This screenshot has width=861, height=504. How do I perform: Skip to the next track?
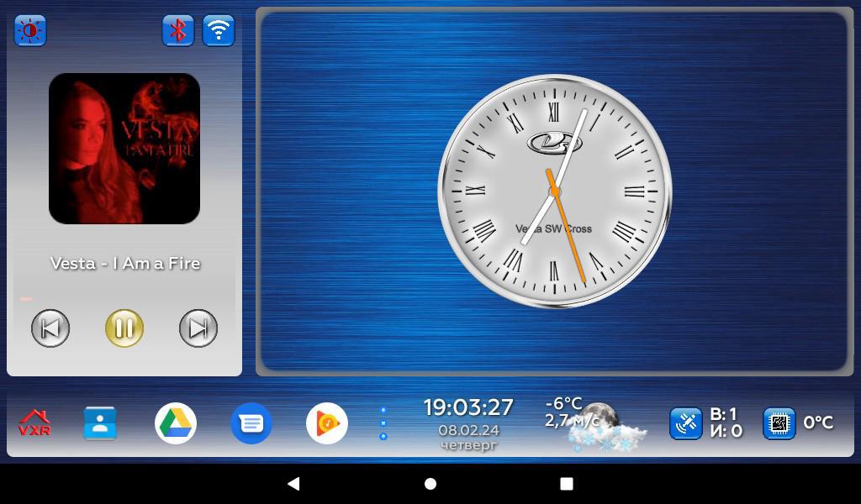click(x=198, y=328)
